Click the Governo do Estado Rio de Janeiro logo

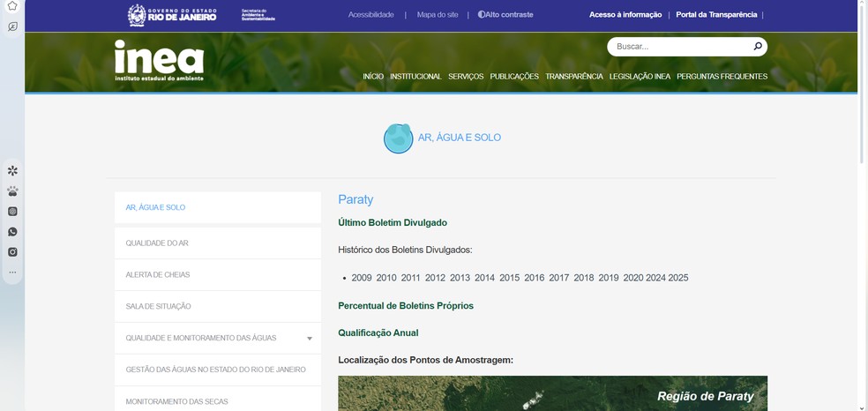point(172,16)
